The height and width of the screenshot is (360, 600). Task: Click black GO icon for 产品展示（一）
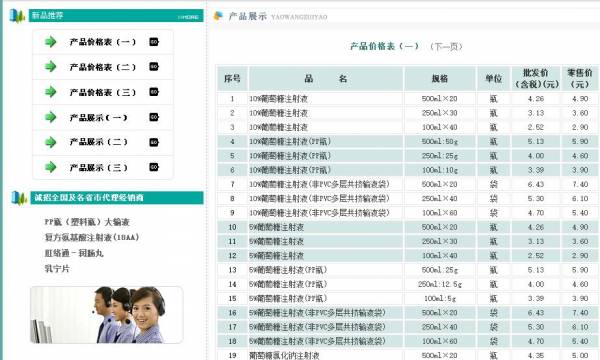click(154, 117)
